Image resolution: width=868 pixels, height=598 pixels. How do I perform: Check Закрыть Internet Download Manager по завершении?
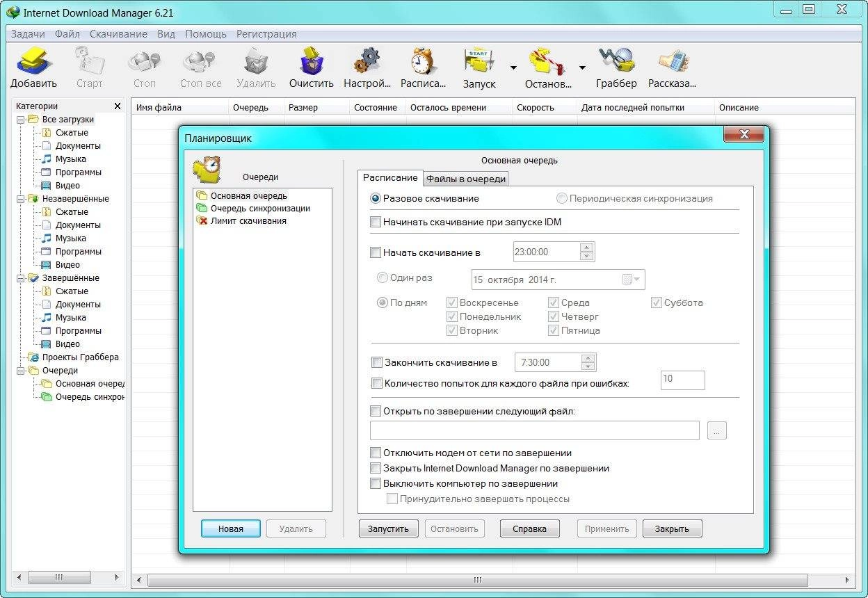point(376,468)
